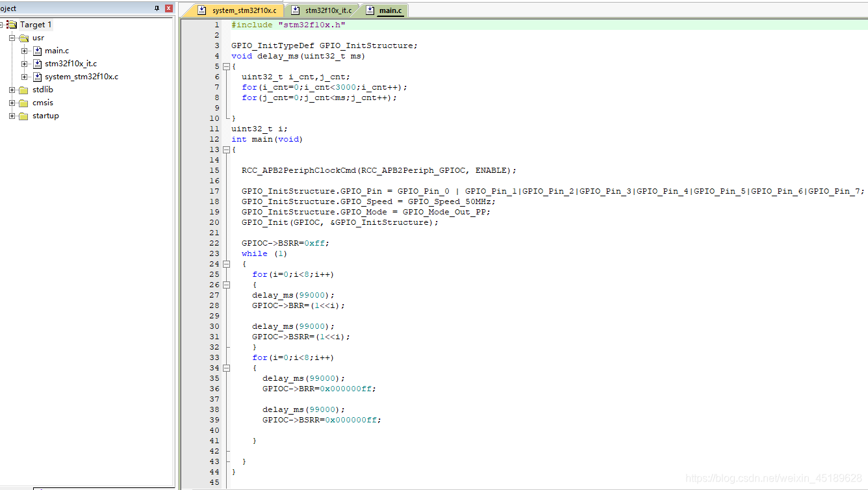Image resolution: width=868 pixels, height=490 pixels.
Task: Click line number 22 in gutter
Action: [x=214, y=243]
